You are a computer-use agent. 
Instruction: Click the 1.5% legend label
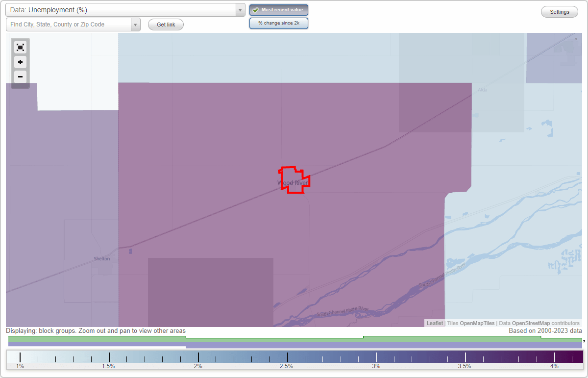click(x=108, y=366)
